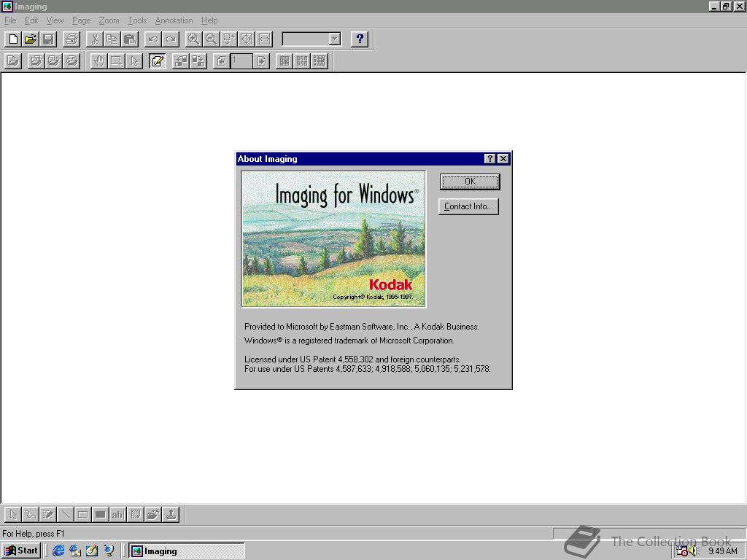
Task: Click the Paste clipboard icon
Action: click(130, 39)
